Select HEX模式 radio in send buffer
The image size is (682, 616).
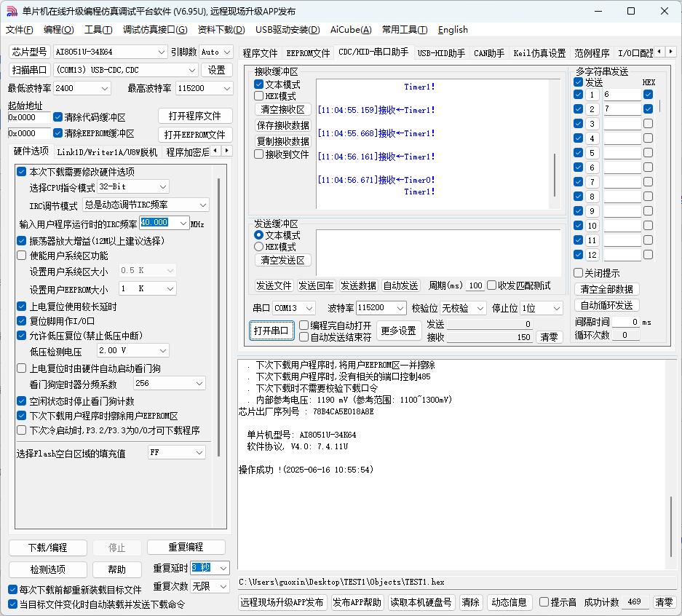pyautogui.click(x=258, y=247)
